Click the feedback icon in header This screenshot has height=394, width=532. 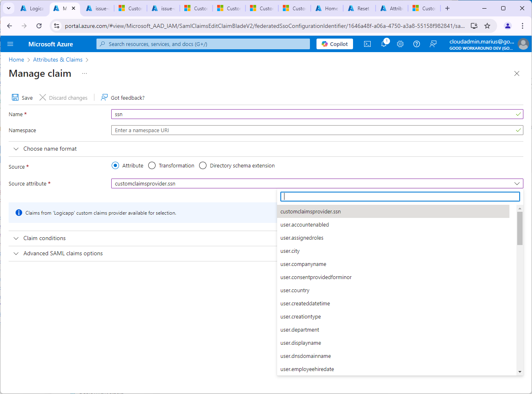point(433,44)
